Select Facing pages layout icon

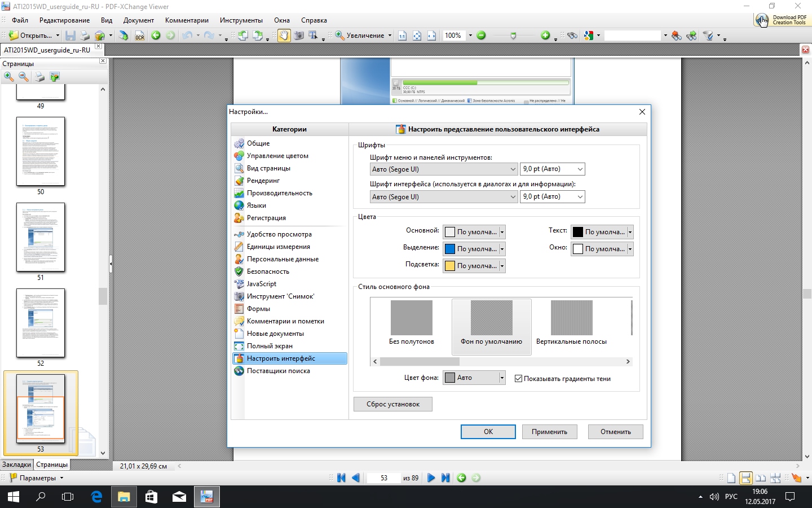point(761,478)
